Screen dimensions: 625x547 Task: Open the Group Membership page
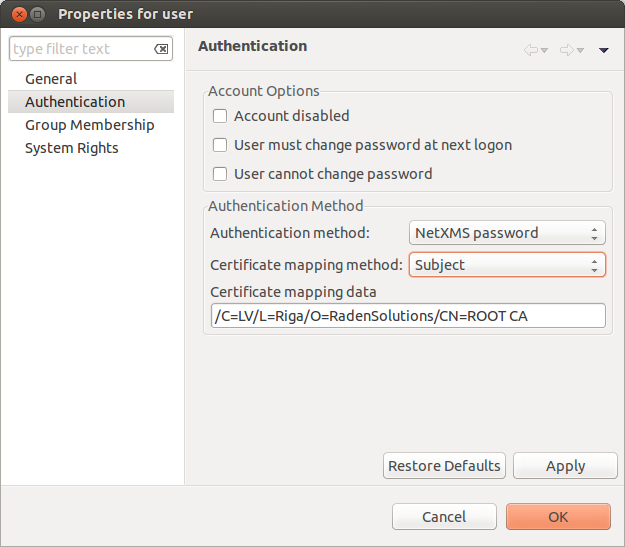(89, 125)
